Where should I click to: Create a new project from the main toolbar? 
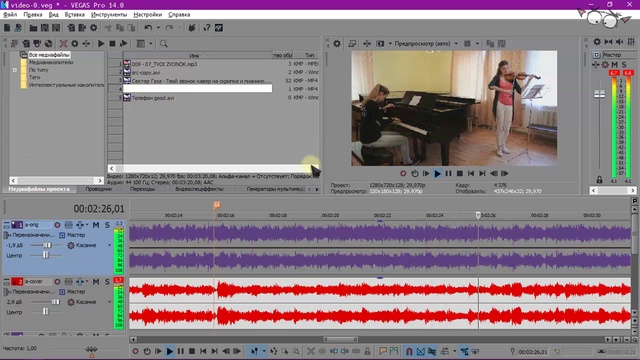[7, 28]
